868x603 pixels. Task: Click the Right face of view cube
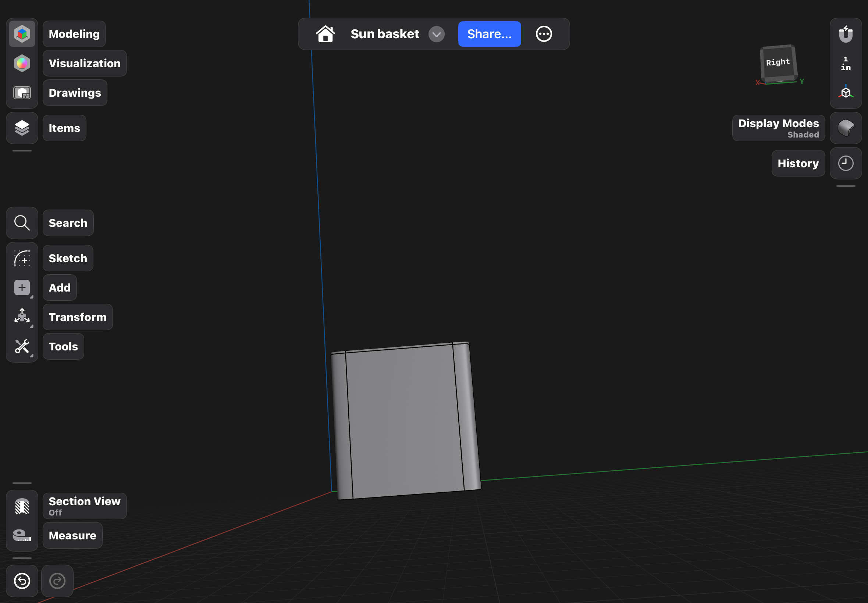778,63
